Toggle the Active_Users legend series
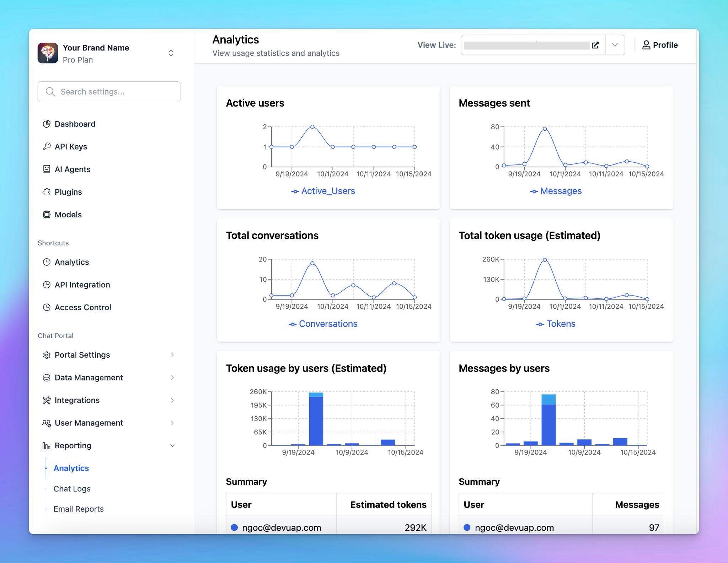Screen dimensions: 728x563 coord(323,191)
